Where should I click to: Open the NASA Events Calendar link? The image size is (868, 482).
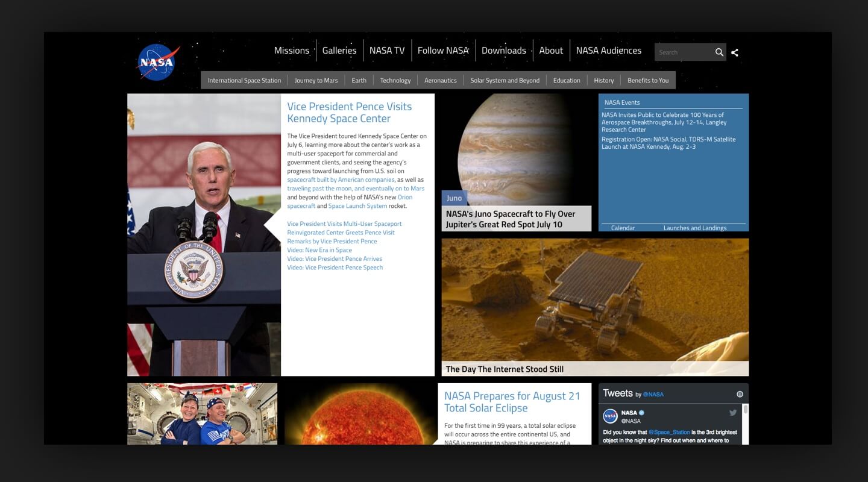click(x=623, y=228)
